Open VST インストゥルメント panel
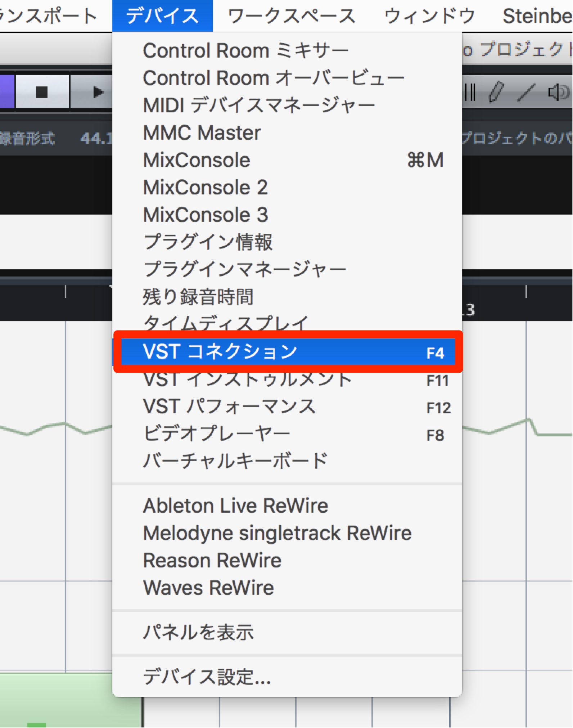The image size is (573, 728). pyautogui.click(x=287, y=380)
